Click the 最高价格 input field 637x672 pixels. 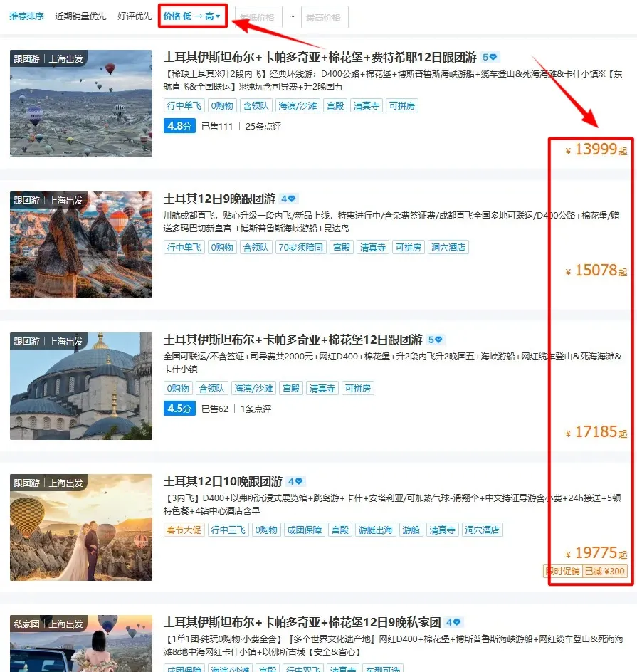pyautogui.click(x=325, y=16)
